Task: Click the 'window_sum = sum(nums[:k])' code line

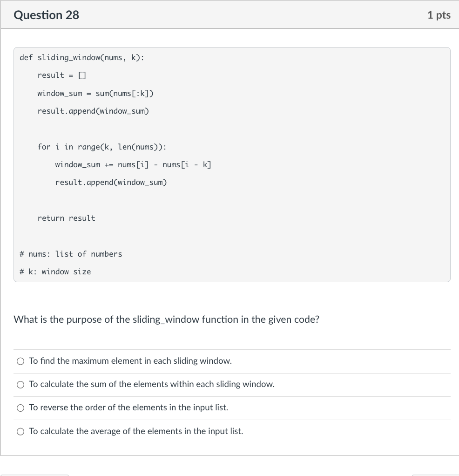Action: (x=95, y=93)
